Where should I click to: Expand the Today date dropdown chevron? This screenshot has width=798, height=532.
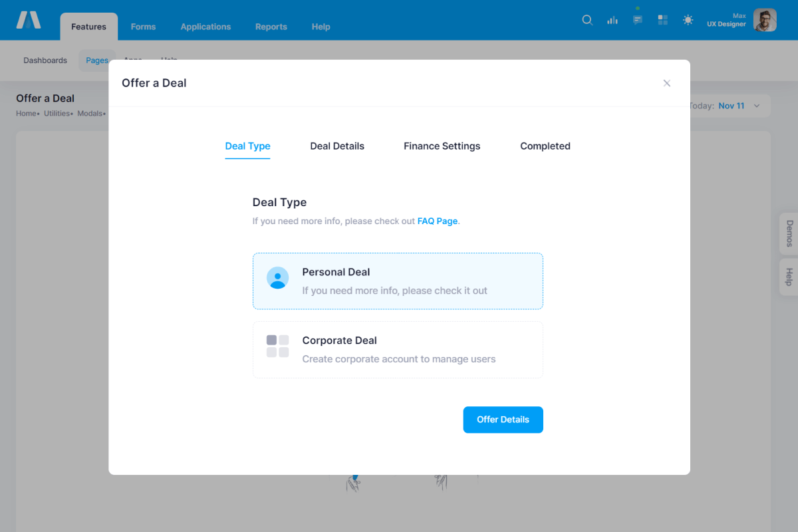[x=756, y=106]
